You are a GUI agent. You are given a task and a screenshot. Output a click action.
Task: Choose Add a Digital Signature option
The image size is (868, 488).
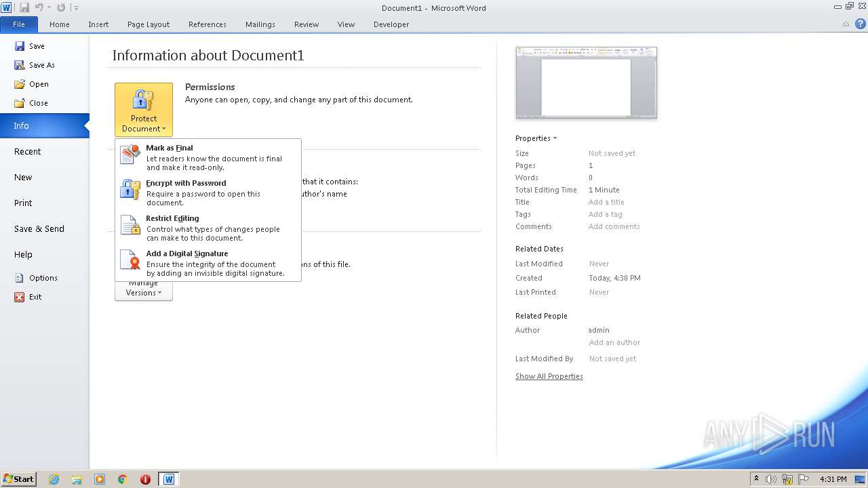208,263
